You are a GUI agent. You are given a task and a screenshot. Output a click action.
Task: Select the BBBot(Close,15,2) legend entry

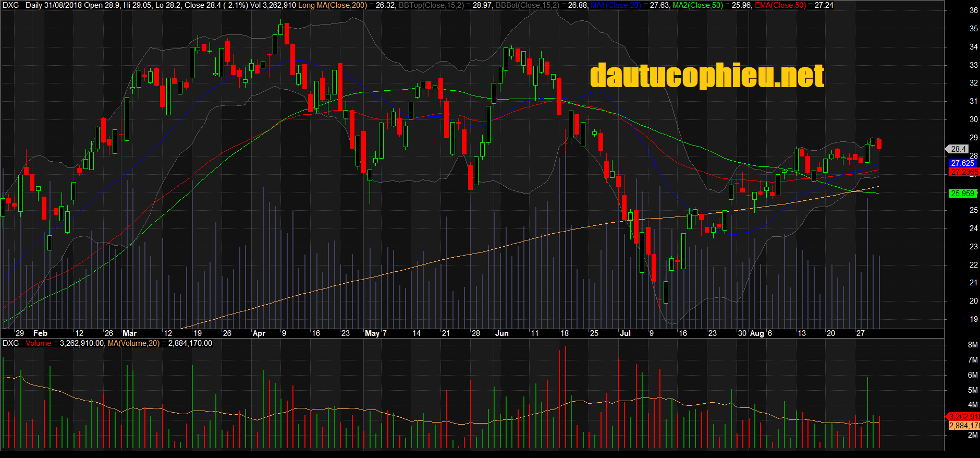point(527,5)
